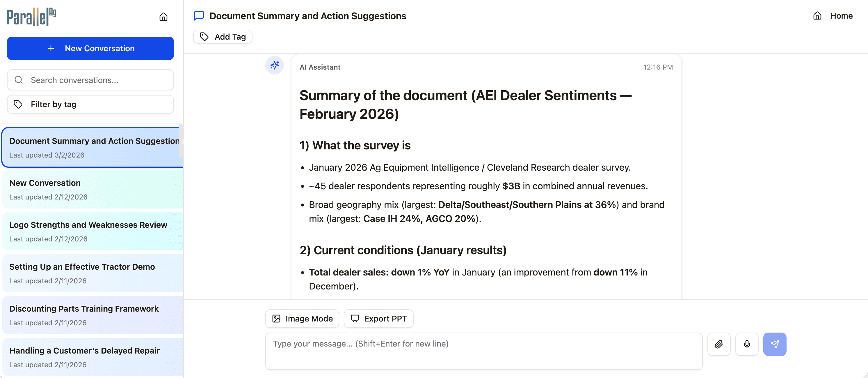This screenshot has width=868, height=378.
Task: Click into the Type your message box
Action: pos(483,351)
